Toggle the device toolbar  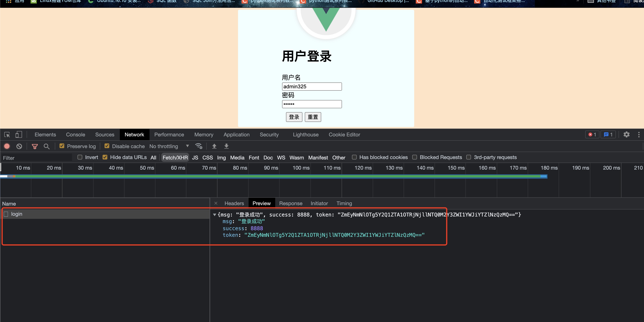pyautogui.click(x=19, y=135)
